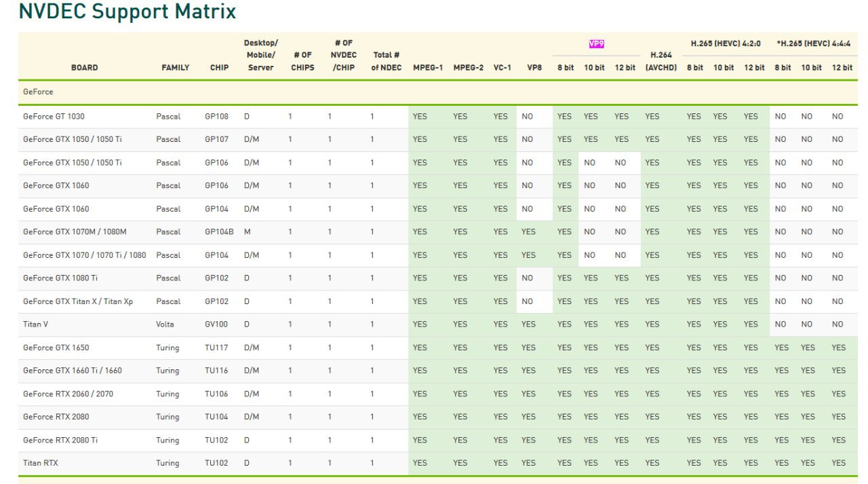Select the GeForce RTX 2080 Ti board
868x484 pixels.
point(60,440)
